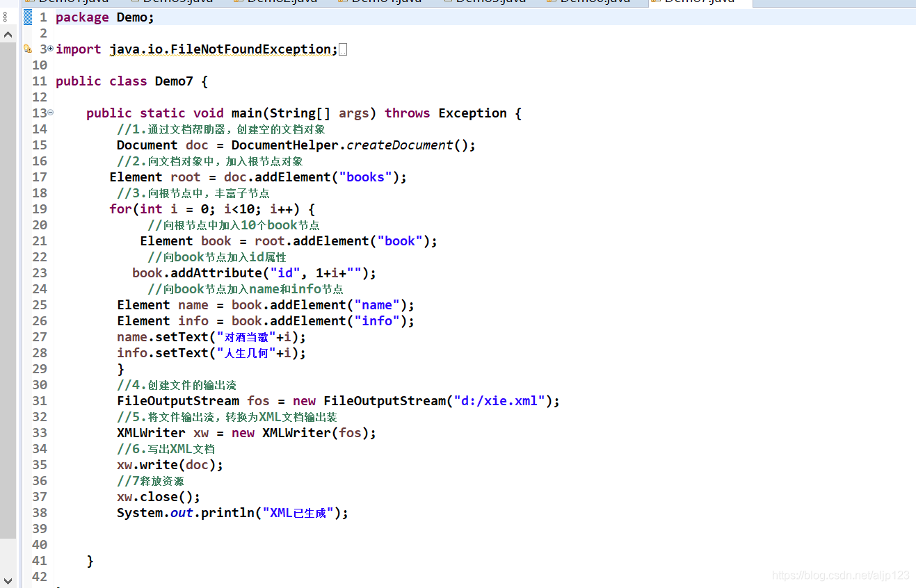Click 'xw.write(doc);' line
This screenshot has width=916, height=588.
pos(170,465)
